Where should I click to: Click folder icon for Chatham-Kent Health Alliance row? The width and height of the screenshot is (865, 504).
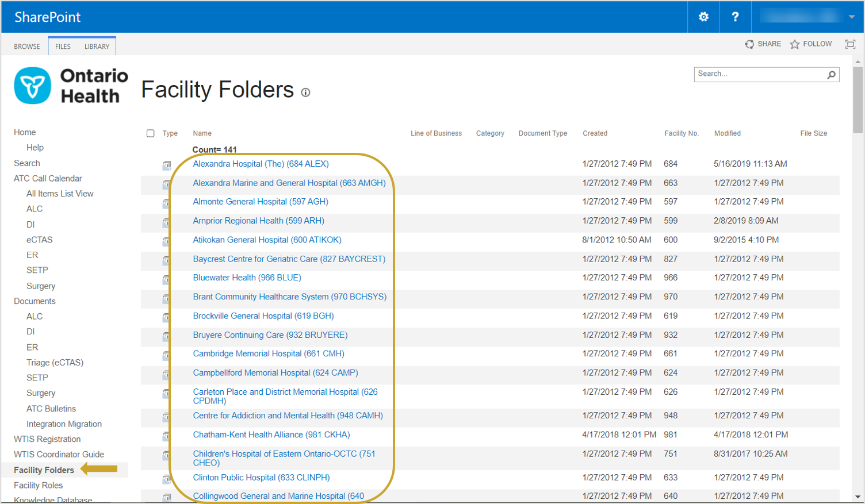(167, 436)
